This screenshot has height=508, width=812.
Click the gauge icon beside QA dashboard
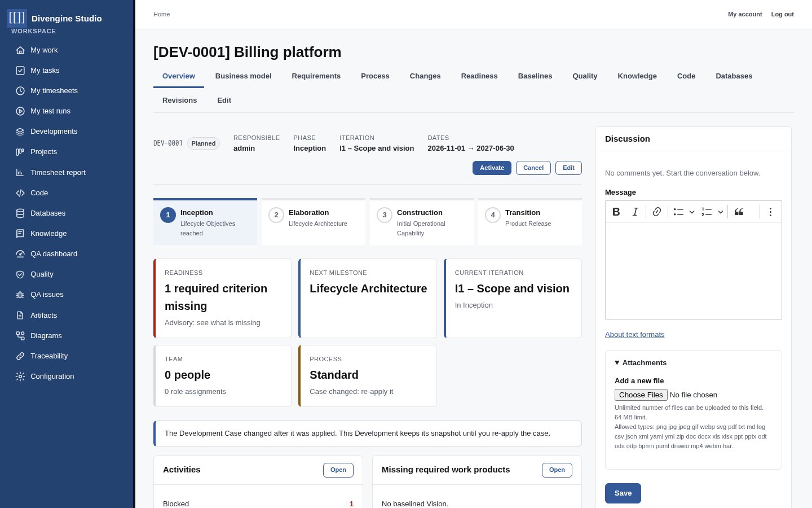20,254
